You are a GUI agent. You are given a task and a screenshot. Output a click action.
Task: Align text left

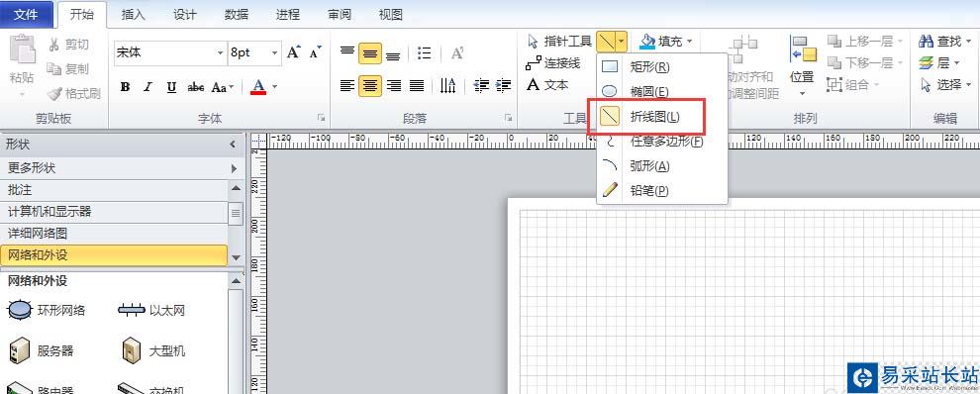[347, 85]
